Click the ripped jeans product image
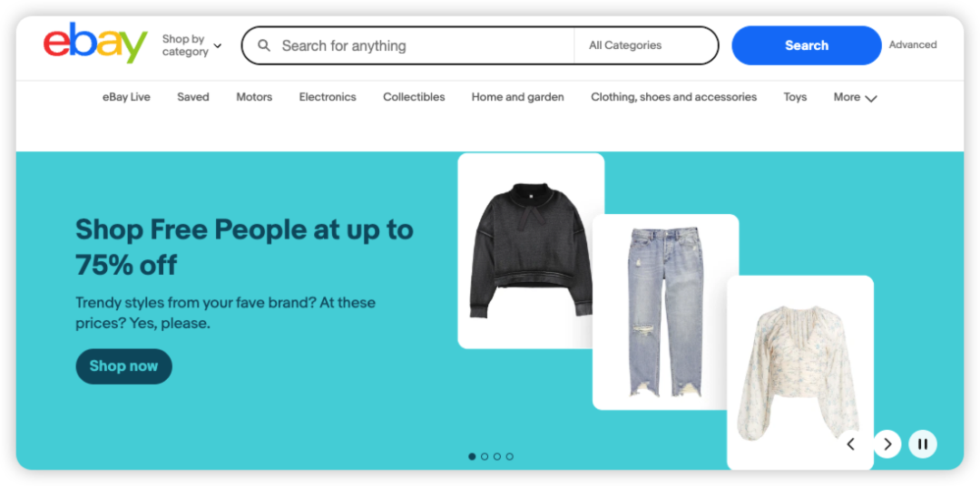This screenshot has width=980, height=486. (x=666, y=312)
